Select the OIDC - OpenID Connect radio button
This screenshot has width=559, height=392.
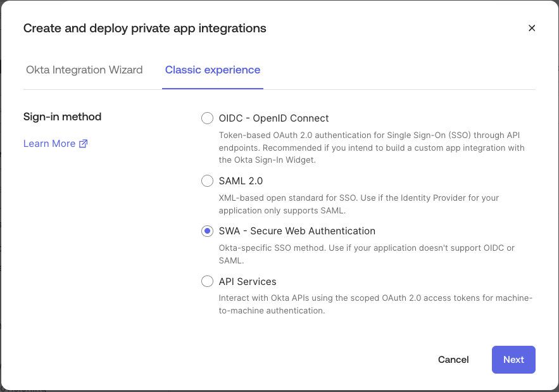click(x=207, y=118)
